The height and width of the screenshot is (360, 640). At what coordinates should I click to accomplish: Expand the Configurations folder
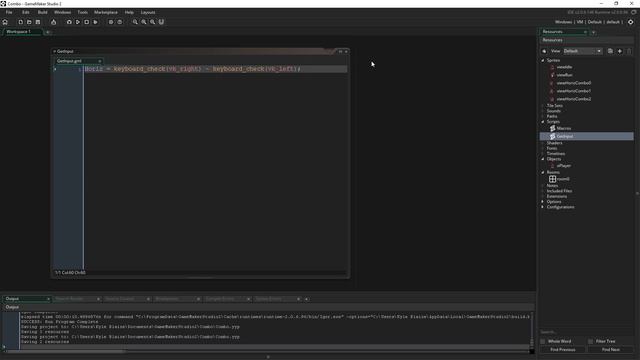(543, 207)
